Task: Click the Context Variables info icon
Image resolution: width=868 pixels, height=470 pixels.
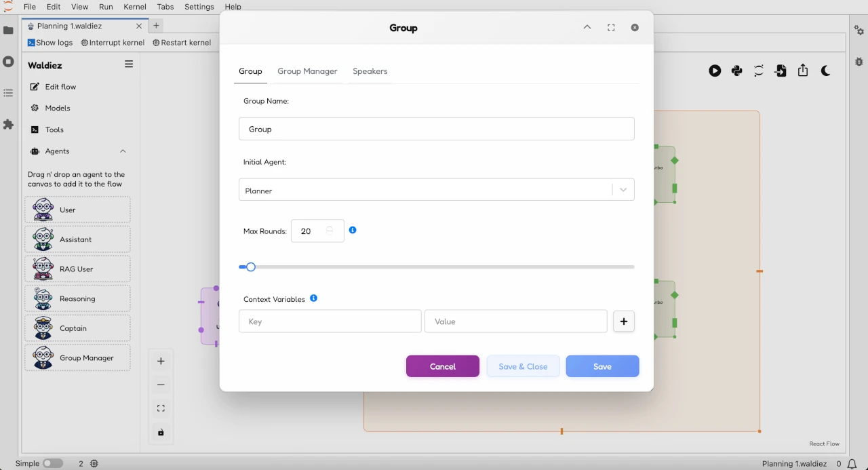Action: (313, 298)
